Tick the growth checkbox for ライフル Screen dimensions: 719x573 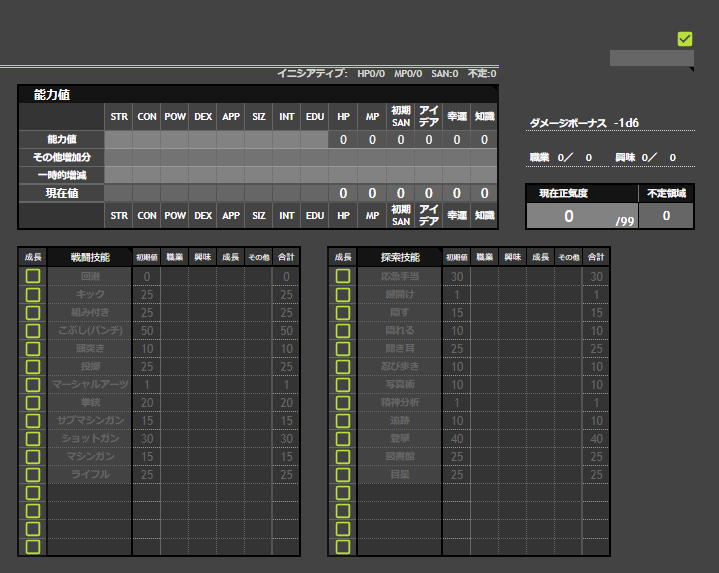click(x=33, y=474)
